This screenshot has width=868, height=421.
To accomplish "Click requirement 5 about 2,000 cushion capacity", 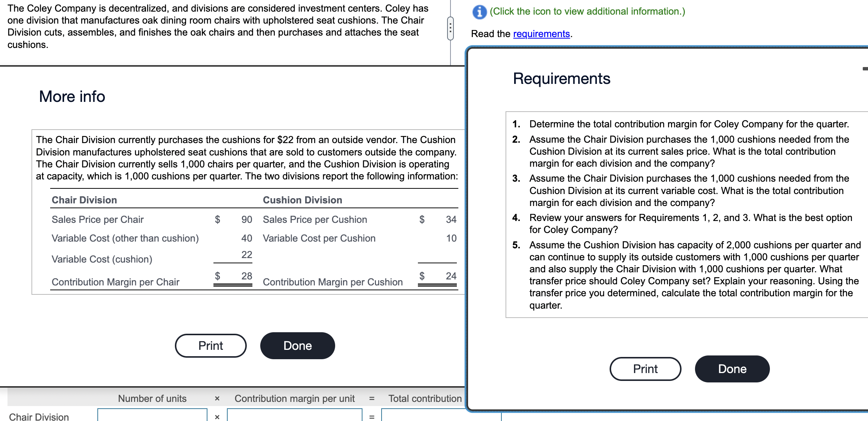I will pos(695,275).
